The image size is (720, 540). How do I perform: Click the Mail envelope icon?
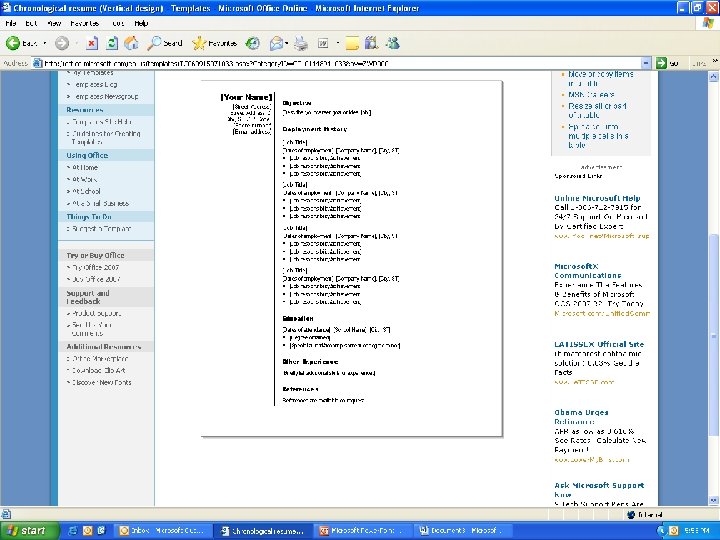point(276,43)
